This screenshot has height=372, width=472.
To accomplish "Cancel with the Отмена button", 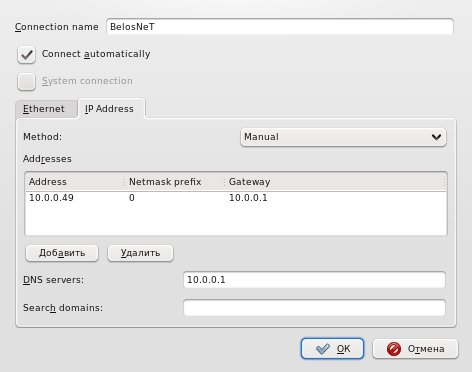I will pos(415,349).
